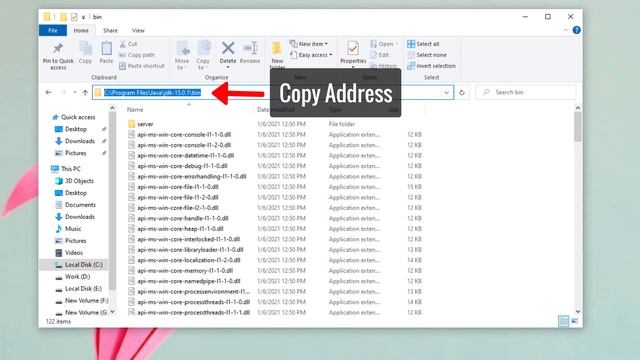Open the address bar history dropdown

tap(446, 93)
